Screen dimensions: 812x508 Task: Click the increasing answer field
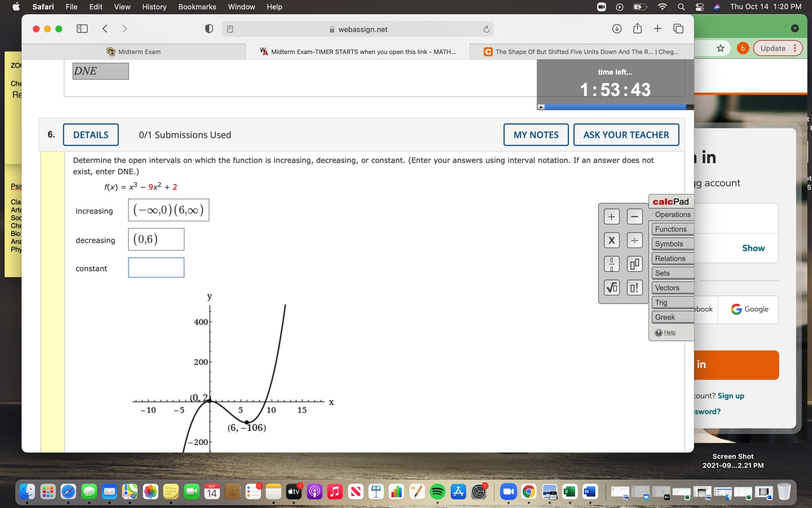click(169, 210)
